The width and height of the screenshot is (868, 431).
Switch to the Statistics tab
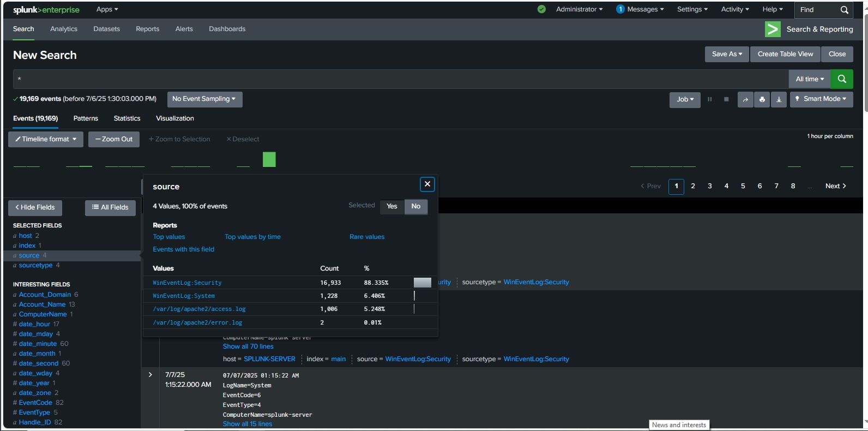click(127, 118)
